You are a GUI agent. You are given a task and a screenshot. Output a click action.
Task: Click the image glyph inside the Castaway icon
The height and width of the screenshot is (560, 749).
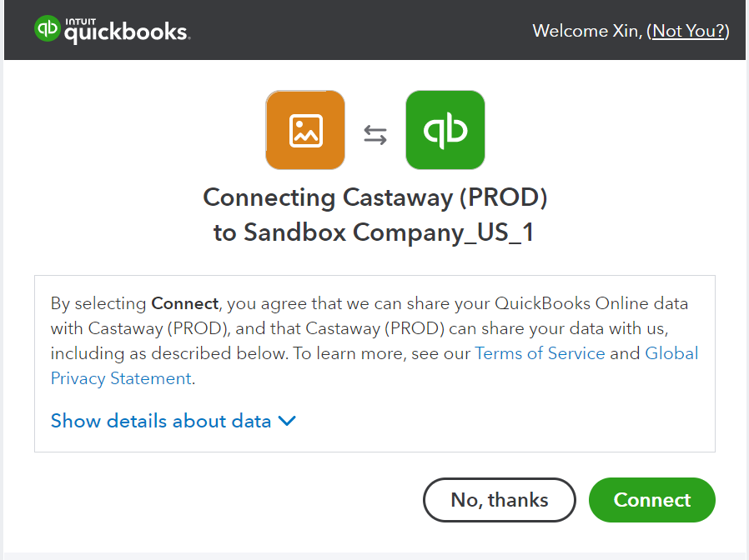[304, 130]
